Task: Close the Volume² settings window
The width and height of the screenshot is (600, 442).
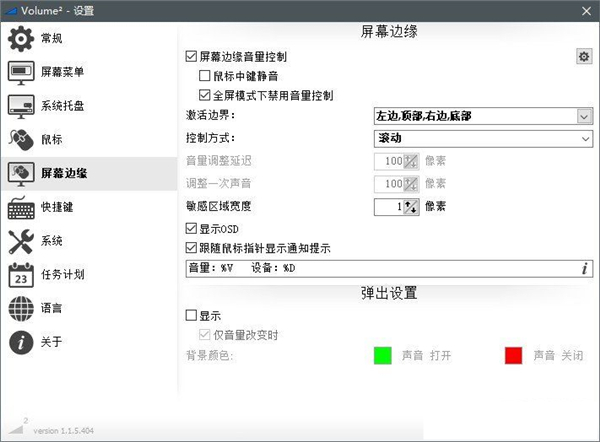Action: pyautogui.click(x=586, y=11)
